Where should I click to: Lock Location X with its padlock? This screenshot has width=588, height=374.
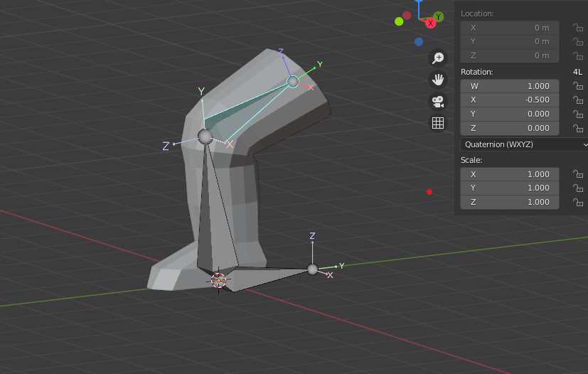point(578,28)
